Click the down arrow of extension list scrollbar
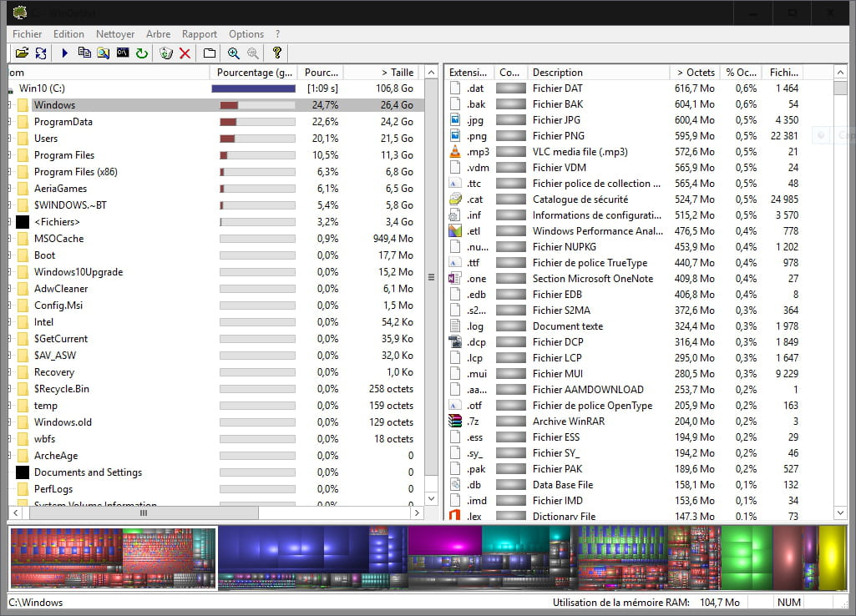This screenshot has height=616, width=856. point(840,512)
